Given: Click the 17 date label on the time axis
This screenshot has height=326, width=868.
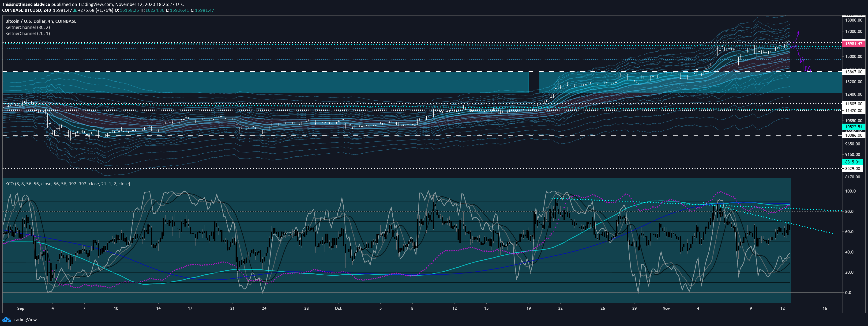Looking at the screenshot, I should (190, 308).
